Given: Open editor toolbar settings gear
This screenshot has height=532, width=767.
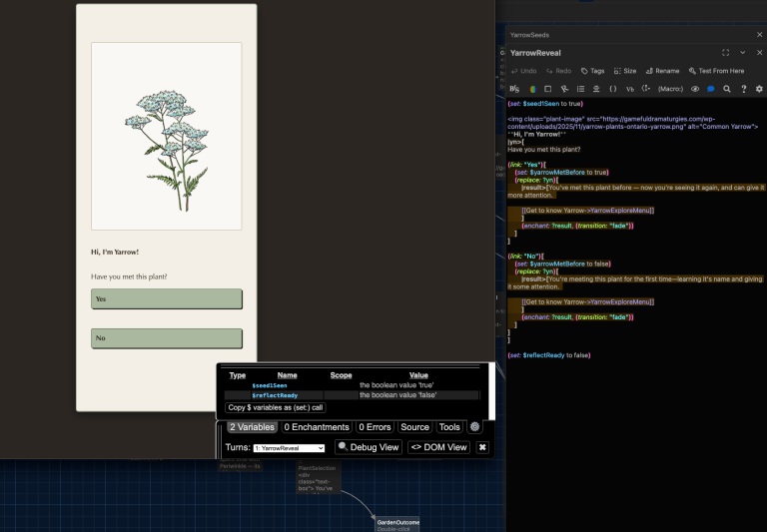Looking at the screenshot, I should pos(759,89).
